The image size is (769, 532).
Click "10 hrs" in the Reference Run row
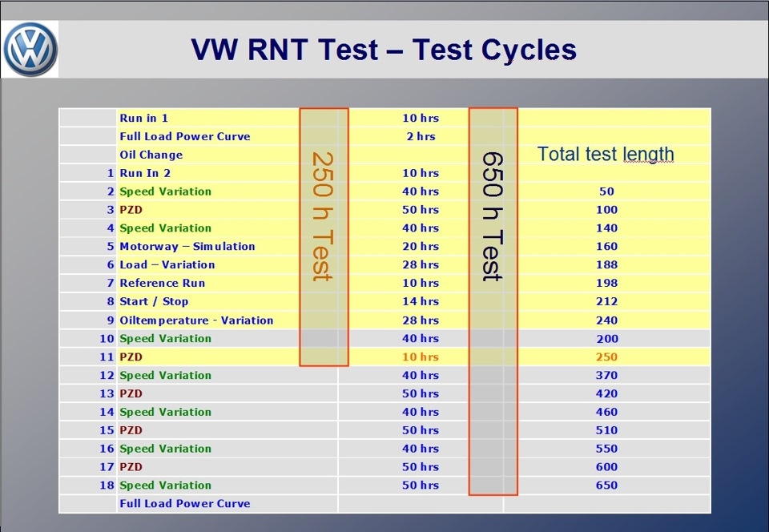click(x=421, y=283)
